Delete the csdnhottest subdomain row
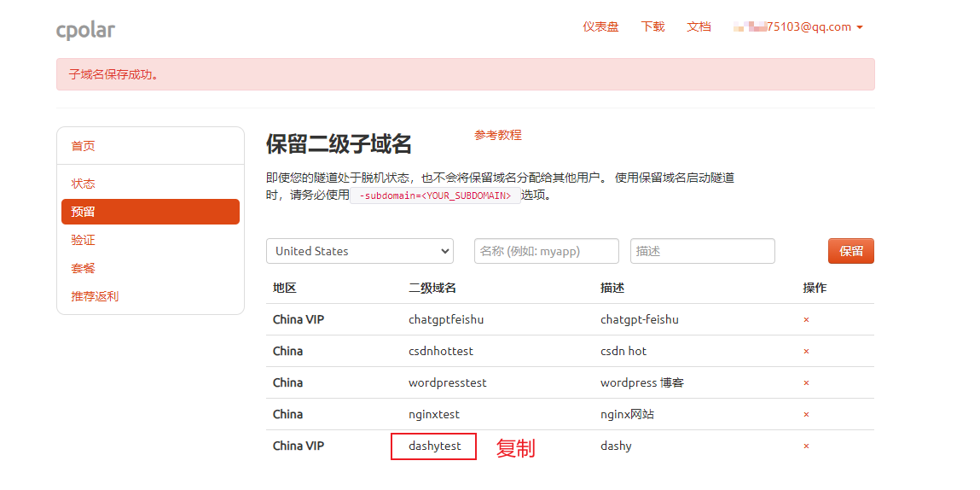Image resolution: width=980 pixels, height=490 pixels. (x=806, y=352)
